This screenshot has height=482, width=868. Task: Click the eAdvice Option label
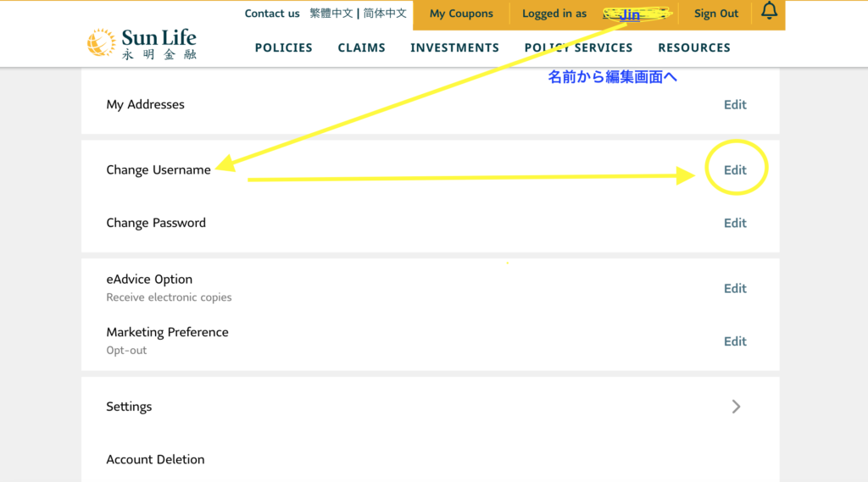[149, 279]
